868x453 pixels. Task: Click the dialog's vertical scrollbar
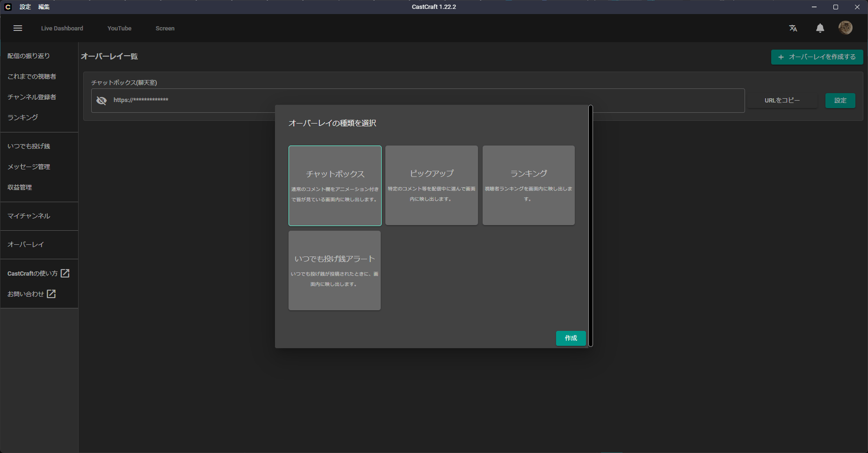pyautogui.click(x=591, y=226)
